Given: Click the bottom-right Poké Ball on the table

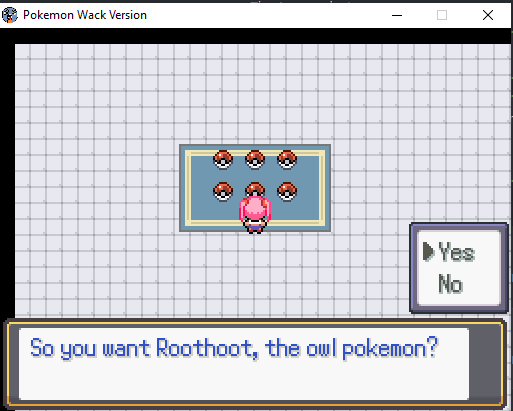Looking at the screenshot, I should click(x=287, y=191).
